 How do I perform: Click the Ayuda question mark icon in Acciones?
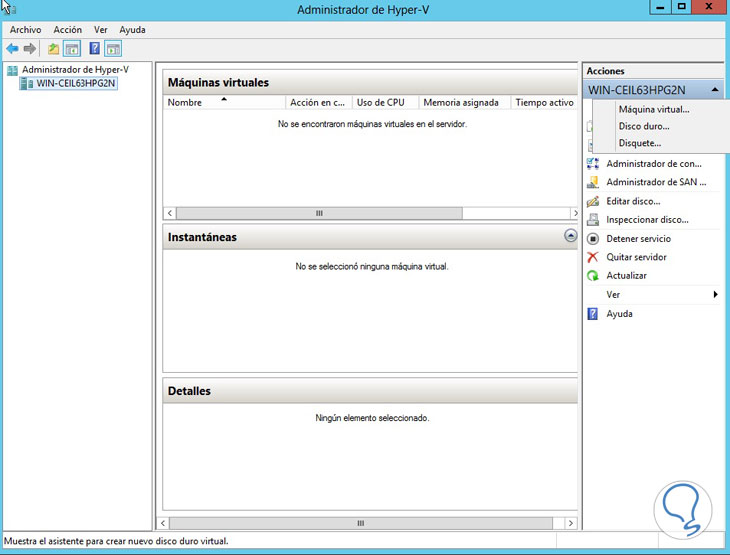pos(593,313)
